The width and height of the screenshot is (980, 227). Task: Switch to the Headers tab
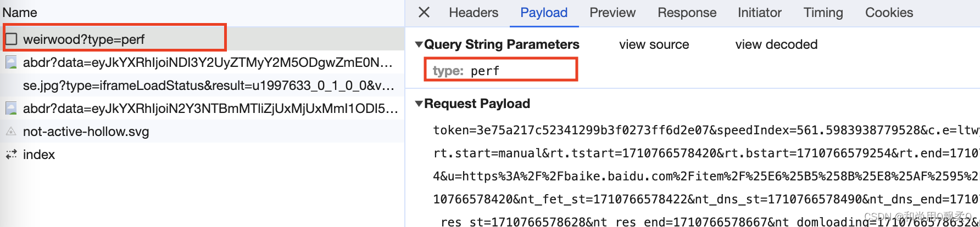(474, 13)
